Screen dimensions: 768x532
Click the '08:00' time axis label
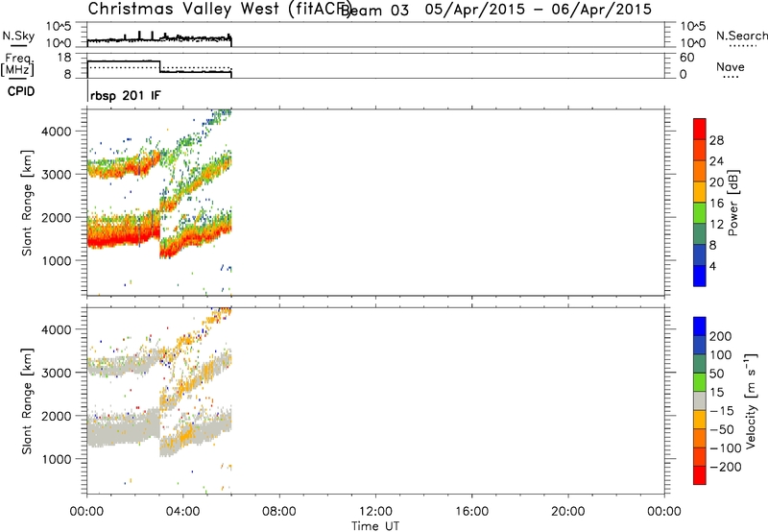pyautogui.click(x=279, y=512)
